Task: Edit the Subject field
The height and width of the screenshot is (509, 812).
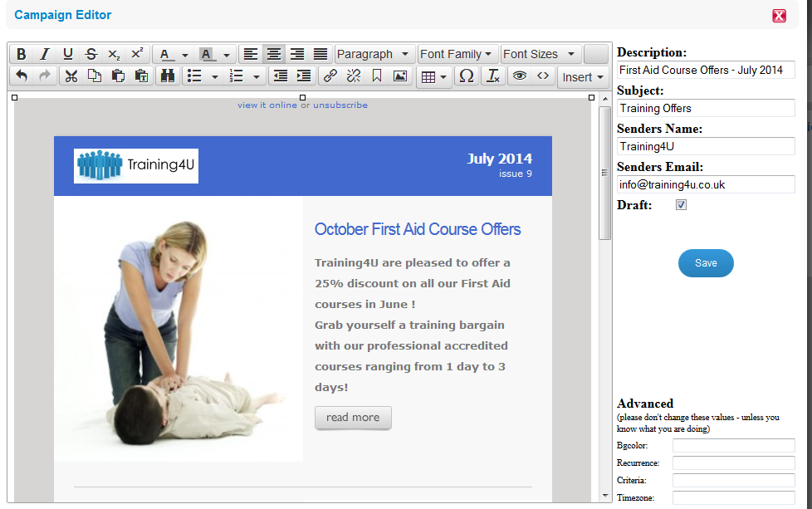Action: pos(706,108)
